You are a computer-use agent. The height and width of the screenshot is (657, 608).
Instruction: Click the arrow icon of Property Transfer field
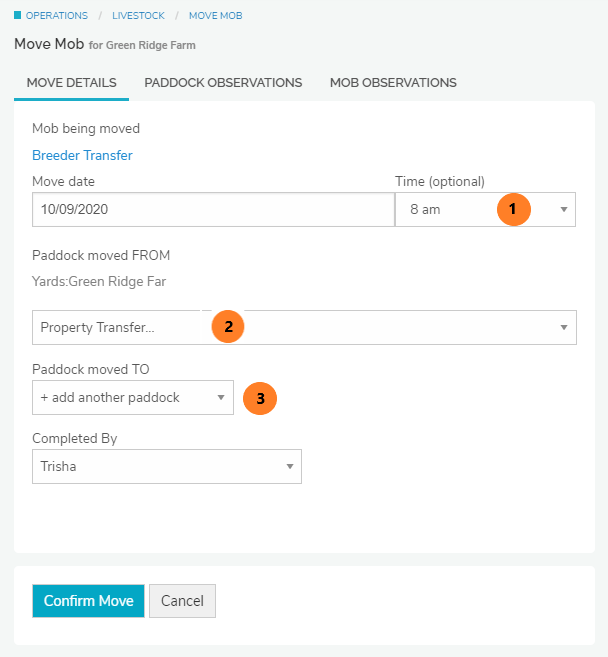point(564,328)
